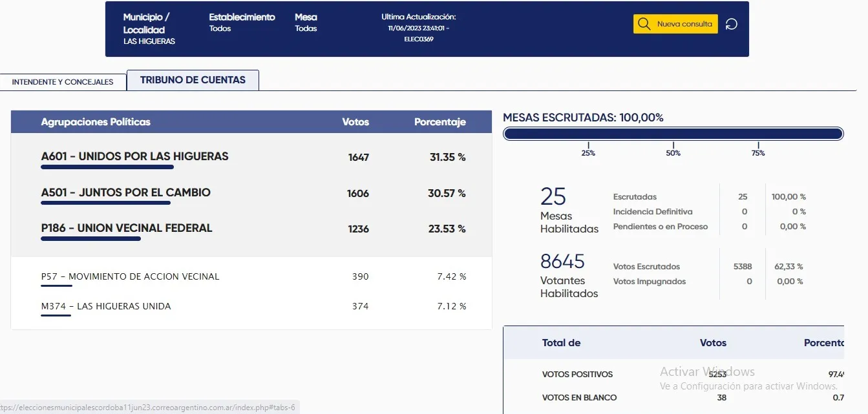The width and height of the screenshot is (868, 414).
Task: Open the Mesa filter showing Todas
Action: coord(306,23)
